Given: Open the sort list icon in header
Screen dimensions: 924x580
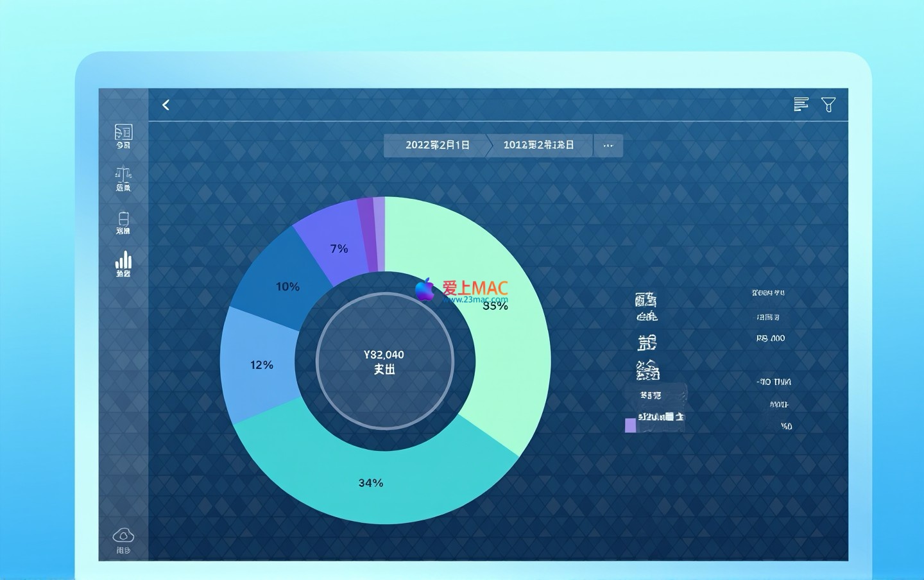Looking at the screenshot, I should click(x=801, y=105).
